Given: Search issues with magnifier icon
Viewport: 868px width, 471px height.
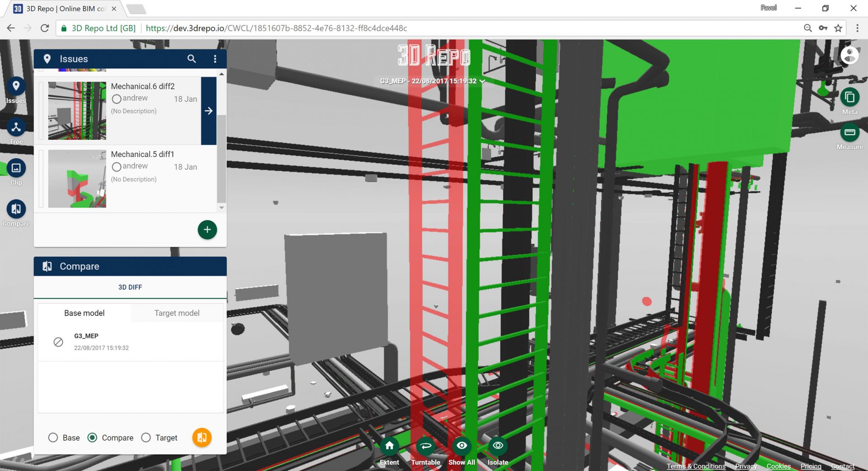Looking at the screenshot, I should coord(192,59).
